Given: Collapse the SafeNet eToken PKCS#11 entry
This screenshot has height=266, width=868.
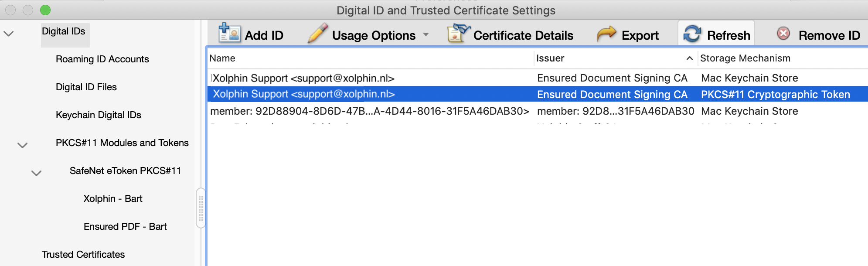Looking at the screenshot, I should (36, 172).
